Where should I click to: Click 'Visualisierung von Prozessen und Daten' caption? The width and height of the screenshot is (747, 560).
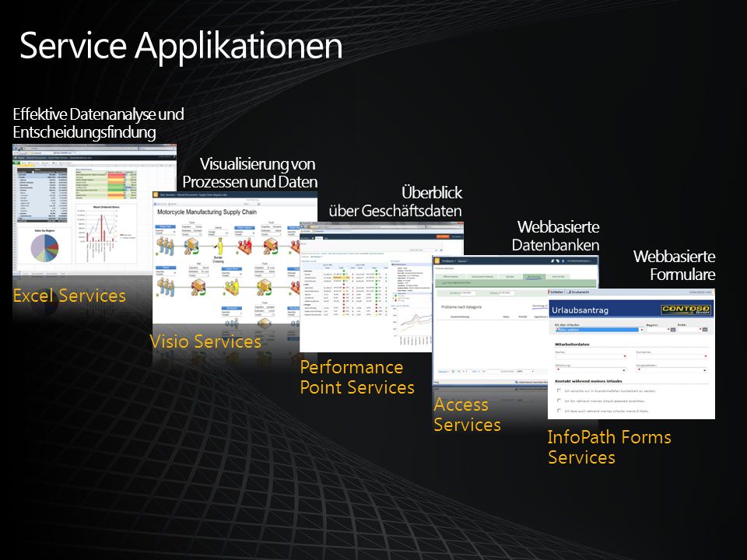(x=250, y=173)
